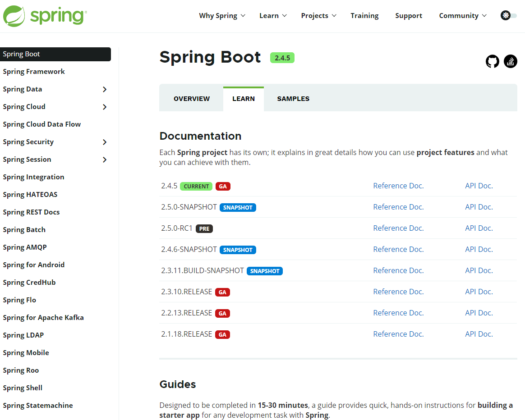Switch to the Samples tab
This screenshot has width=525, height=420.
(x=293, y=99)
